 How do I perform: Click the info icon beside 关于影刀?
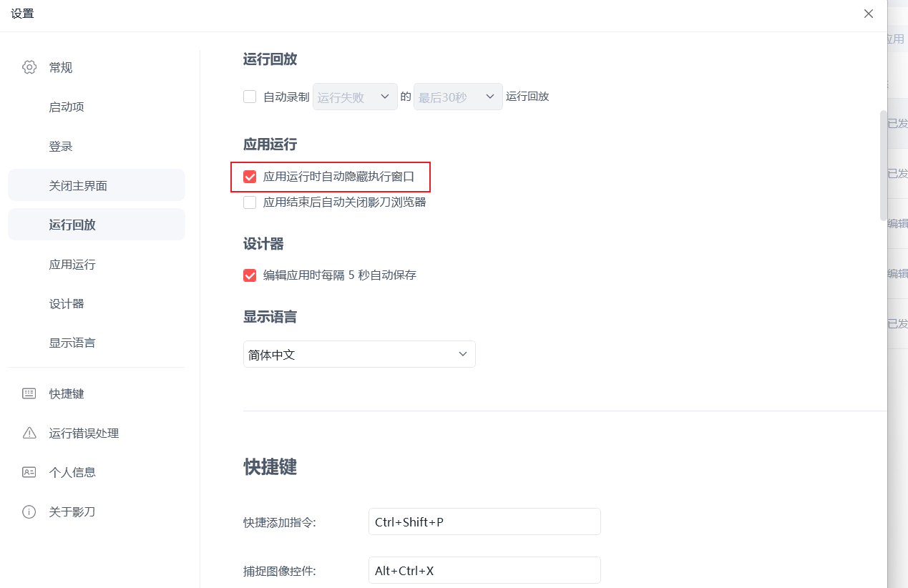point(29,511)
